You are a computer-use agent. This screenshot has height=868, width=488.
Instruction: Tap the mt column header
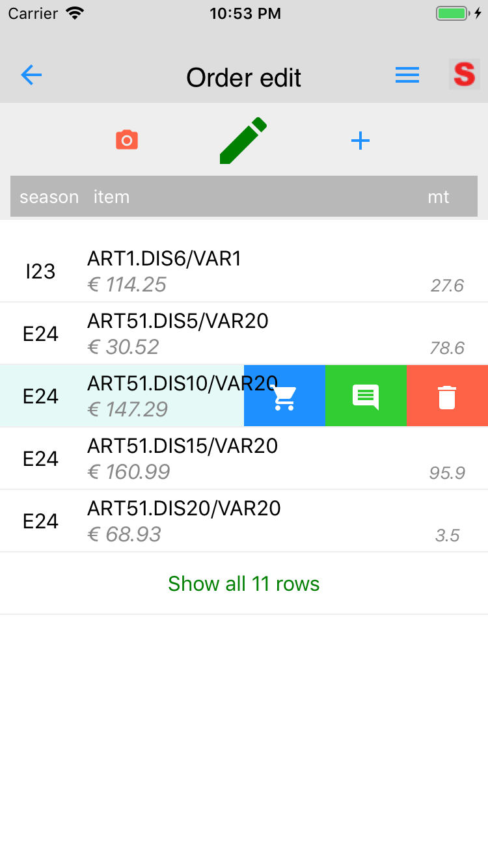tap(438, 197)
